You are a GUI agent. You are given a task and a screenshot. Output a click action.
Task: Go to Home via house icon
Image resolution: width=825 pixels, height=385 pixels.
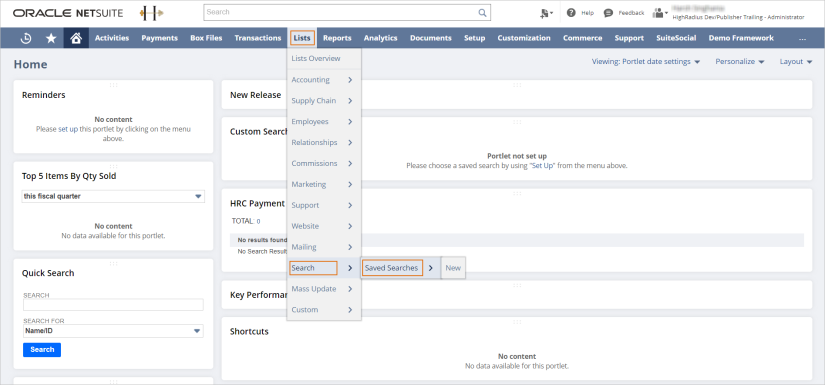[x=76, y=38]
